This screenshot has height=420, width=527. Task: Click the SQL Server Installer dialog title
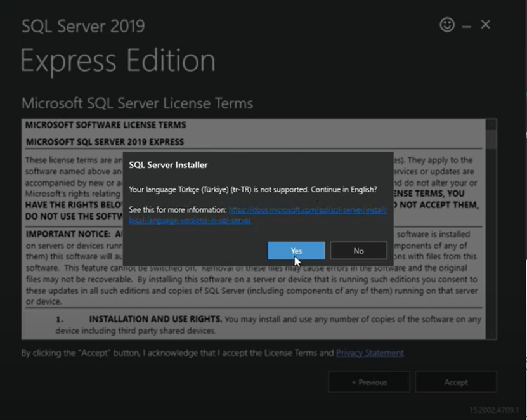(169, 165)
